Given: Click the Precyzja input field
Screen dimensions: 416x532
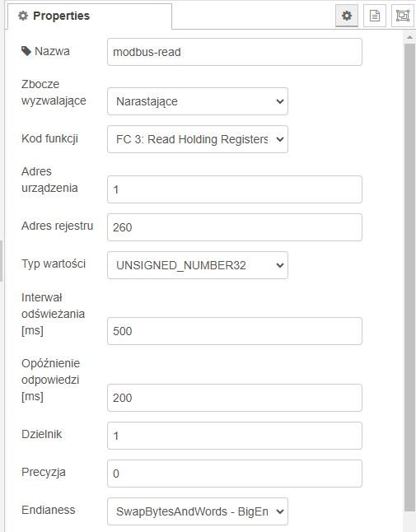Looking at the screenshot, I should 235,474.
